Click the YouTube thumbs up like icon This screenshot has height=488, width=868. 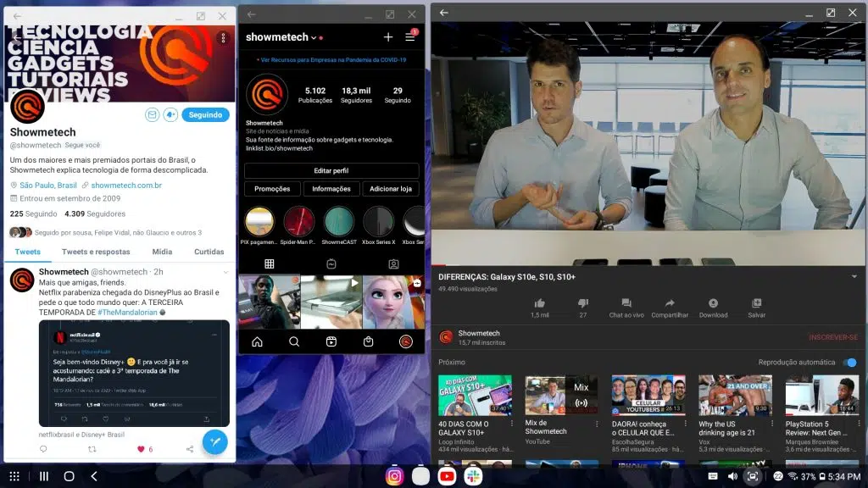tap(539, 303)
